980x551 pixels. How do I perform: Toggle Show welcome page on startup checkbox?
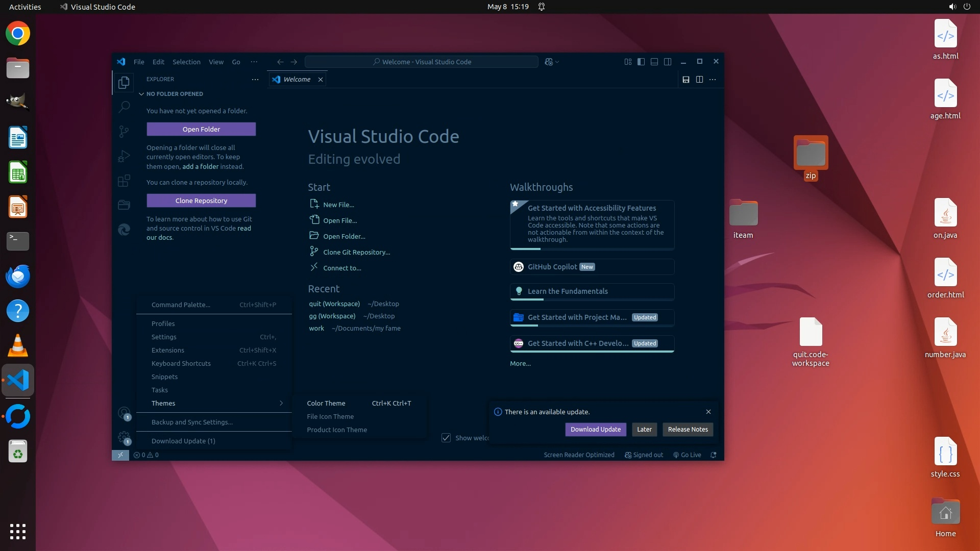click(446, 438)
